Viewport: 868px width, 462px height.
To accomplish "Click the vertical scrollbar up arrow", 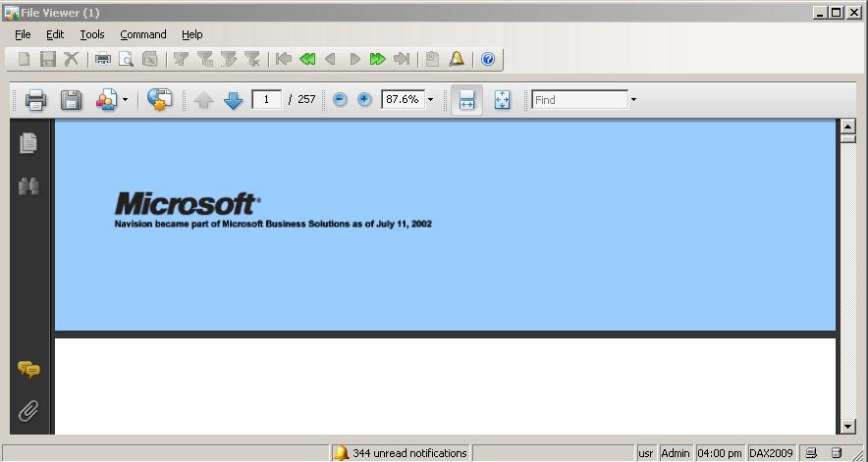I will 848,127.
